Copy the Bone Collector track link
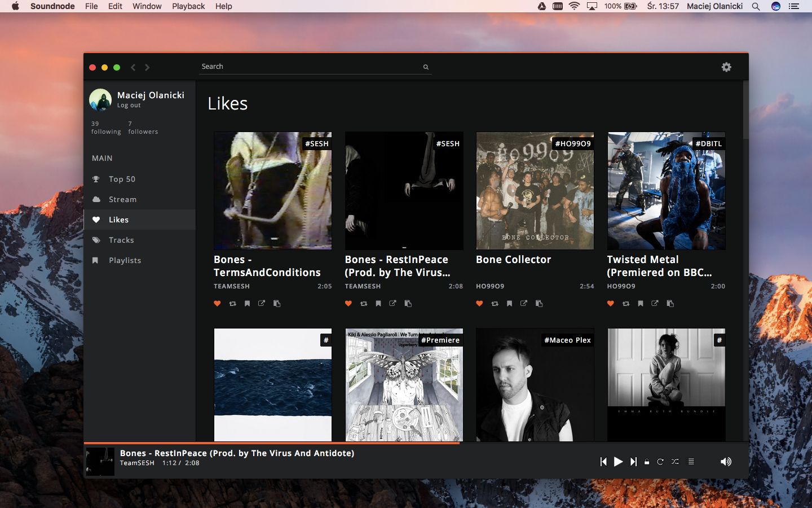The height and width of the screenshot is (508, 812). coord(539,304)
